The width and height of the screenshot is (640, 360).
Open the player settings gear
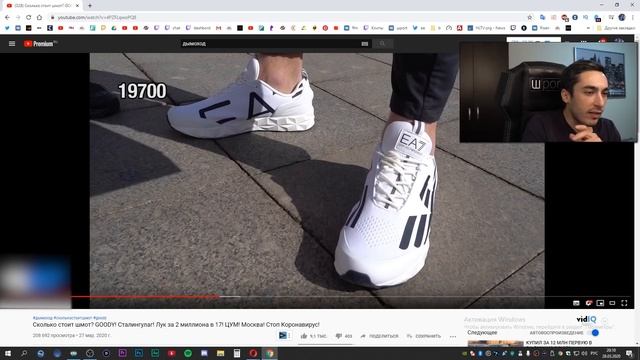[589, 303]
